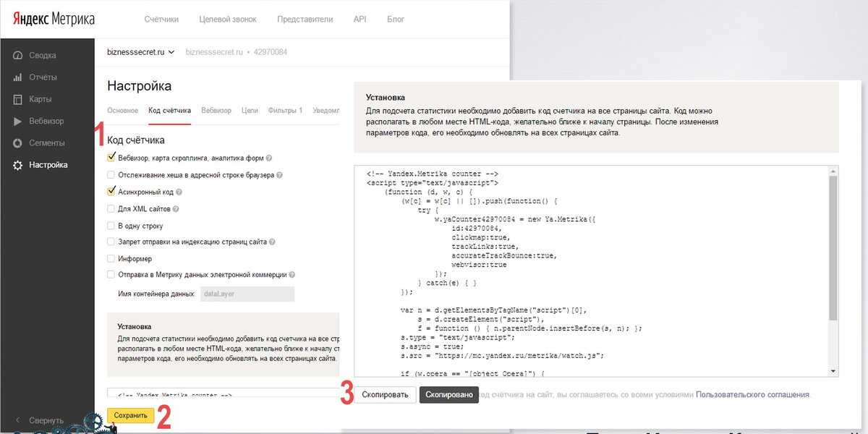Open help icon beside электронной коммерции option

[x=292, y=275]
